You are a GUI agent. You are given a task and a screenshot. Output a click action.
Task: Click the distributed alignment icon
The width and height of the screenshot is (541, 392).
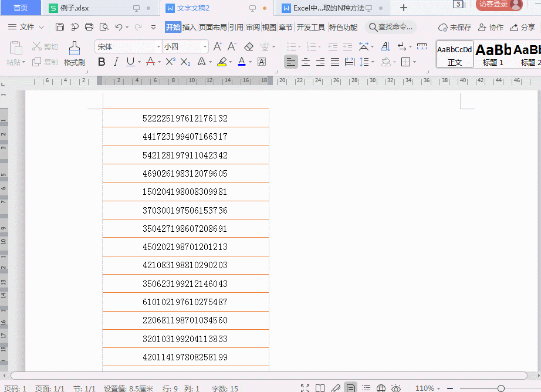[x=350, y=62]
